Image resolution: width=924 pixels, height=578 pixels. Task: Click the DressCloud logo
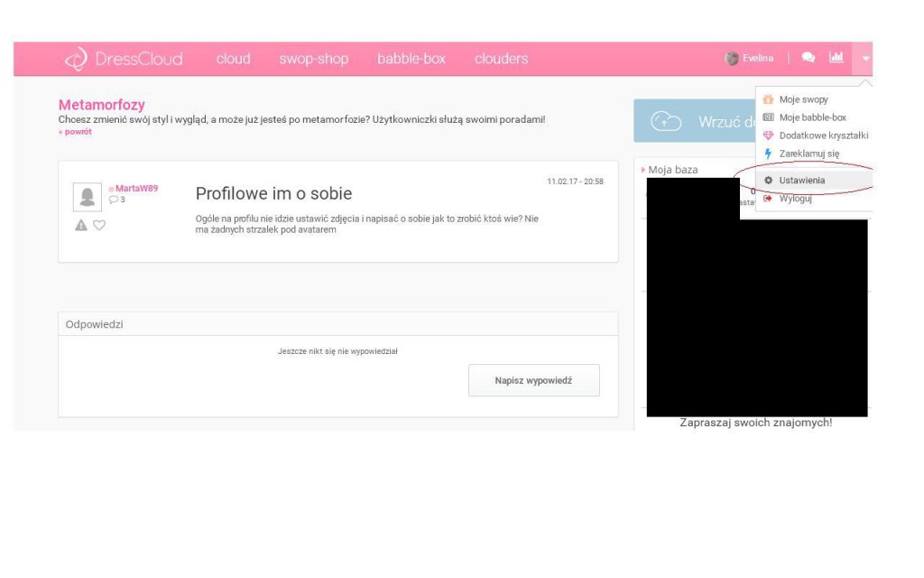[x=123, y=59]
